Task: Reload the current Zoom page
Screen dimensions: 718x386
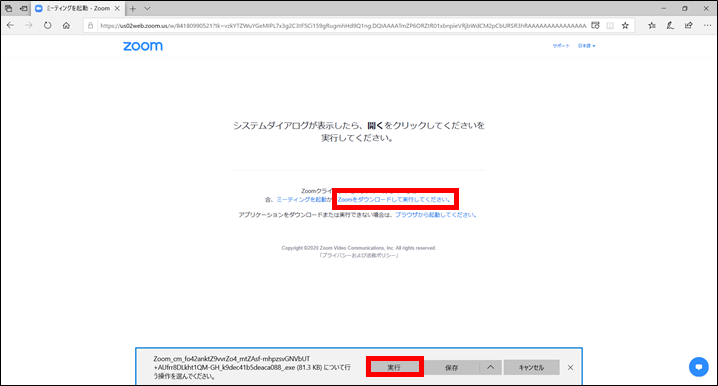Action: coord(48,26)
